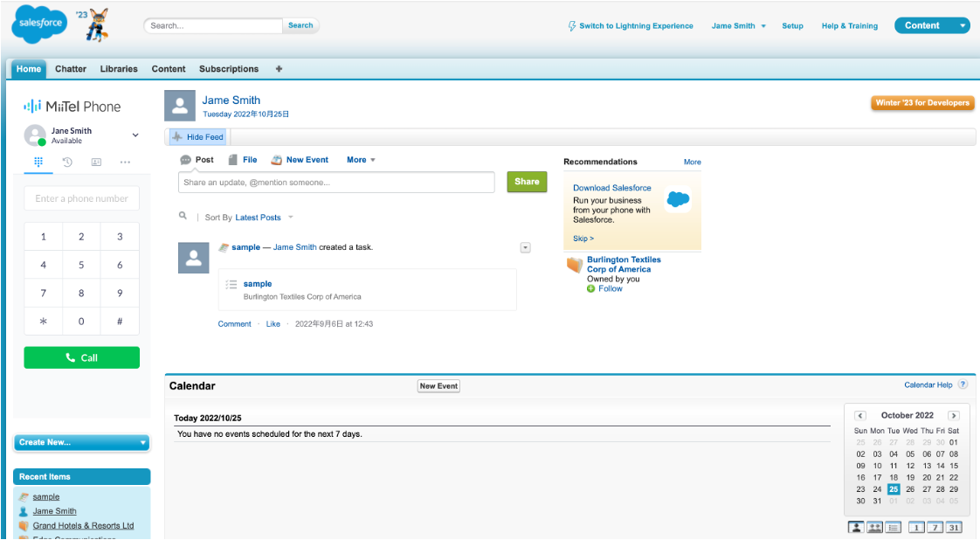Expand Jane Smith availability status chevron

click(x=135, y=135)
